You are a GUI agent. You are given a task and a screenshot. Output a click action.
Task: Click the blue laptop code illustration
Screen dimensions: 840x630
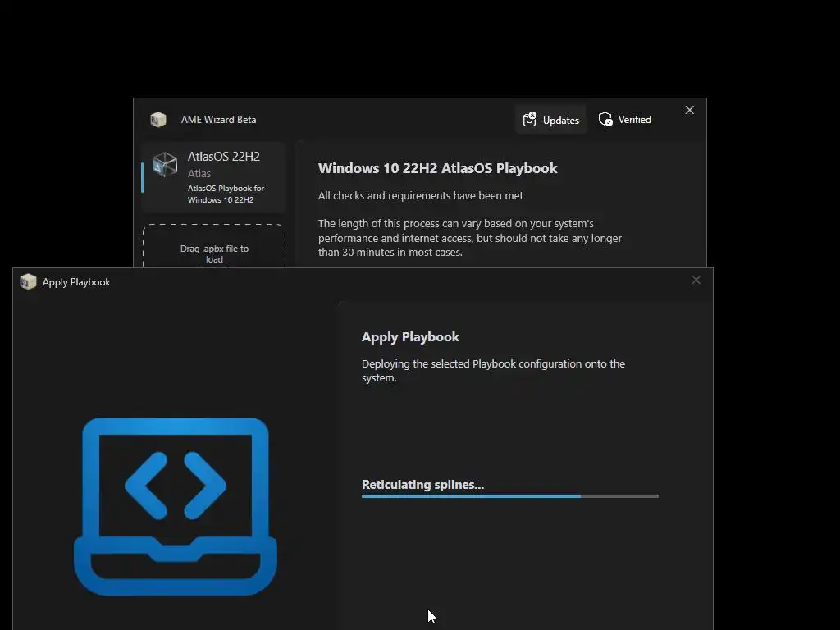(176, 506)
